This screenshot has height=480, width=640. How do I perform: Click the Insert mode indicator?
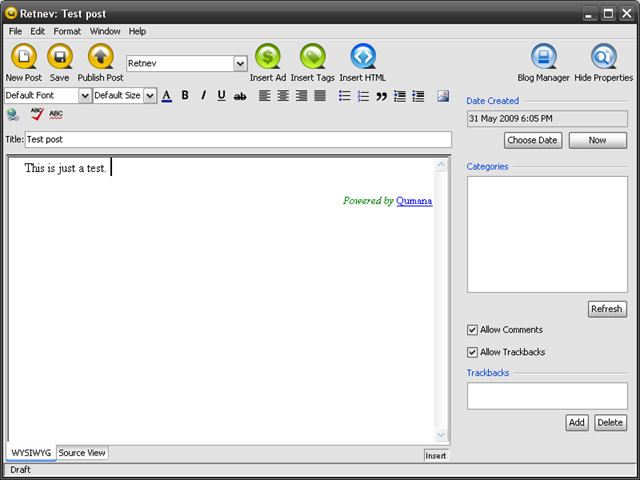click(x=436, y=456)
